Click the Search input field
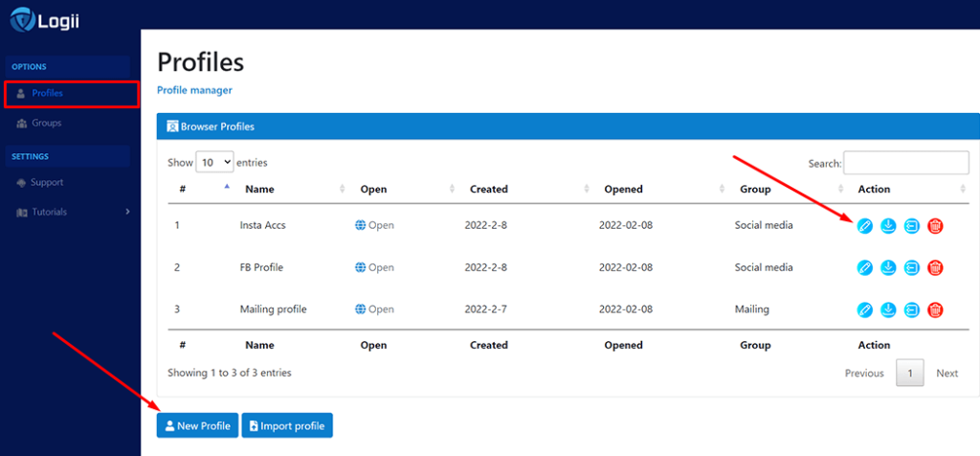This screenshot has width=980, height=456. click(x=906, y=163)
